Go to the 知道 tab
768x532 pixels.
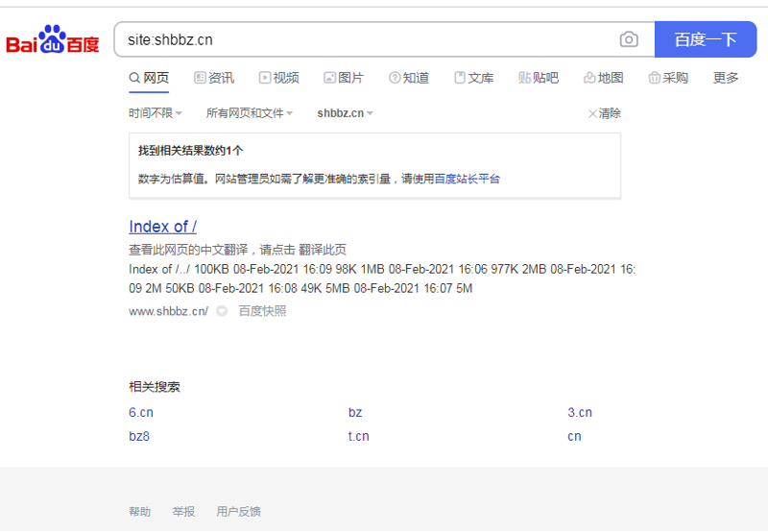click(x=409, y=78)
